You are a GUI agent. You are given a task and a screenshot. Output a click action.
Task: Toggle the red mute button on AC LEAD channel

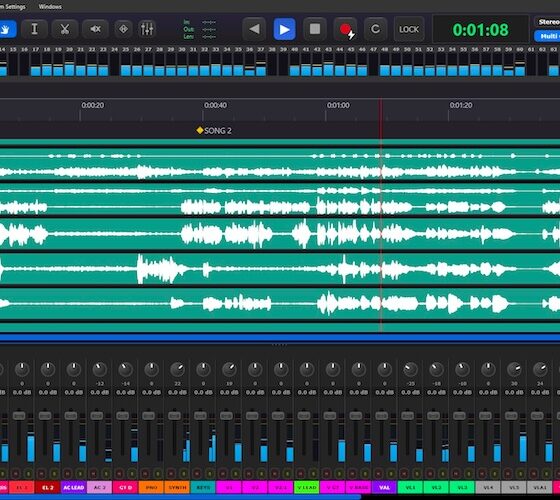tap(68, 474)
